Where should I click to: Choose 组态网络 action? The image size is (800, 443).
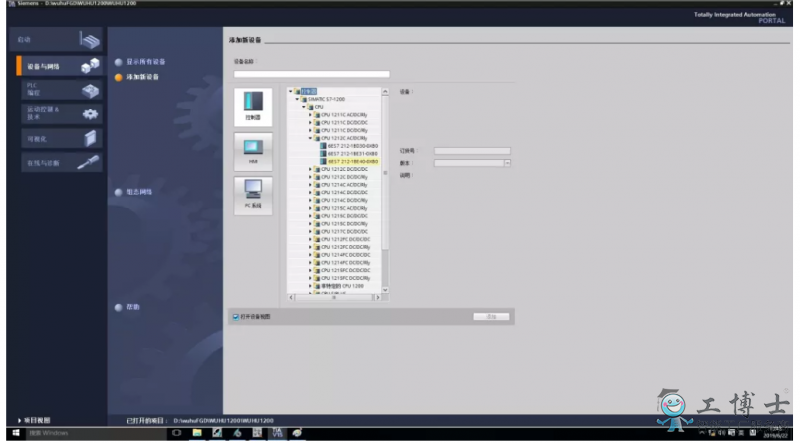[x=139, y=192]
